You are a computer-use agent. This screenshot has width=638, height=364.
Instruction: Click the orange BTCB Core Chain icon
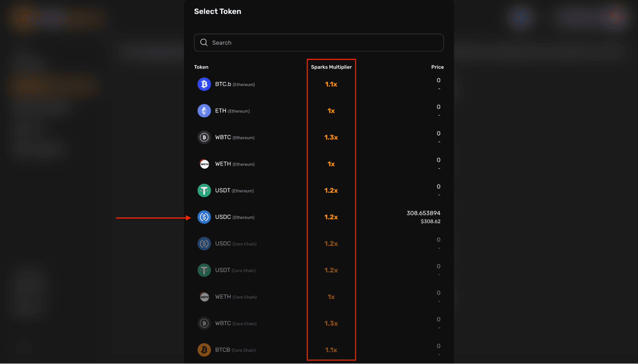coord(204,350)
